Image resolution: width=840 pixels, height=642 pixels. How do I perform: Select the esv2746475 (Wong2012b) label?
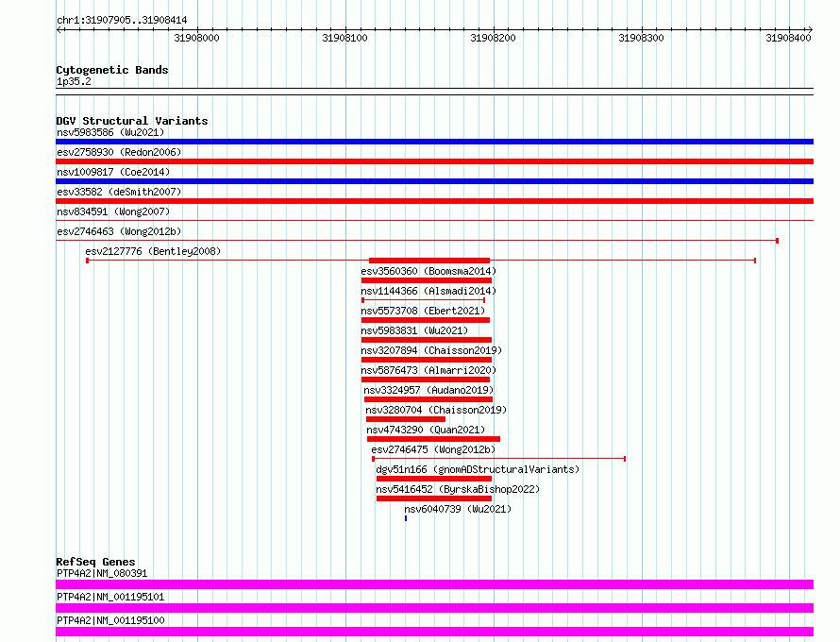(433, 449)
